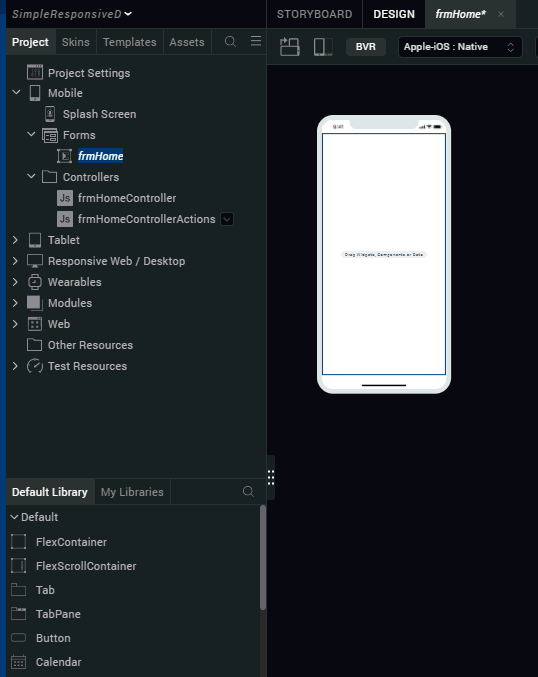Collapse the Default library section
This screenshot has width=538, height=677.
coord(14,517)
